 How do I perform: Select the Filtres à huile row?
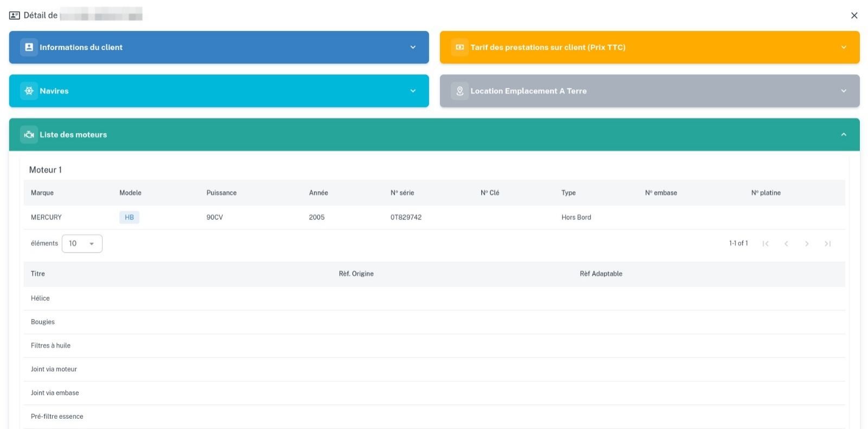coord(434,345)
